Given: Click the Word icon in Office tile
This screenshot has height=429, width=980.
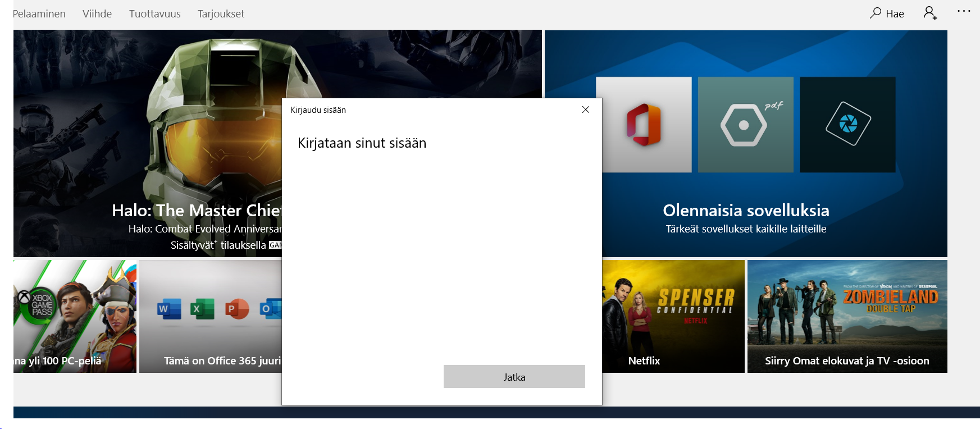Looking at the screenshot, I should (169, 309).
